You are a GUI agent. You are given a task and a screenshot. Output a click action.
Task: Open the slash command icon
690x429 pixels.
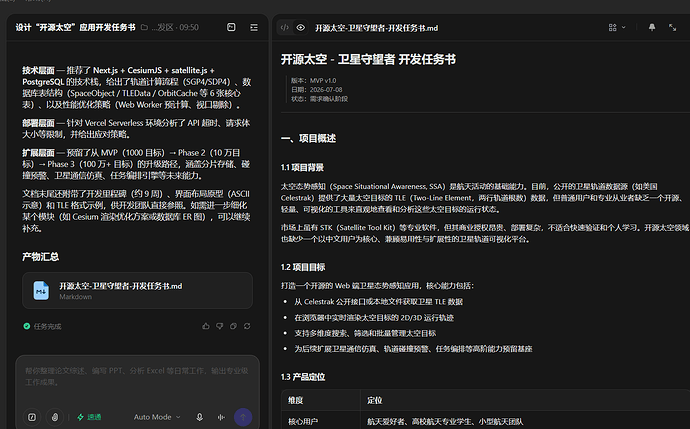(x=32, y=417)
